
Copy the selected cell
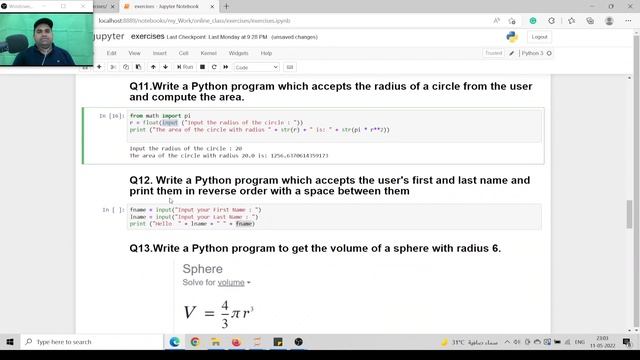[126, 67]
